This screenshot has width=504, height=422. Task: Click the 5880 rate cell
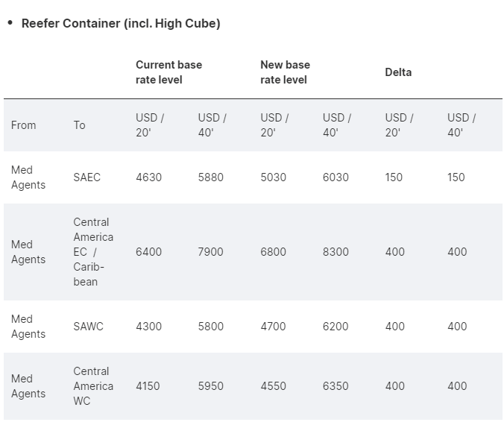pos(210,177)
